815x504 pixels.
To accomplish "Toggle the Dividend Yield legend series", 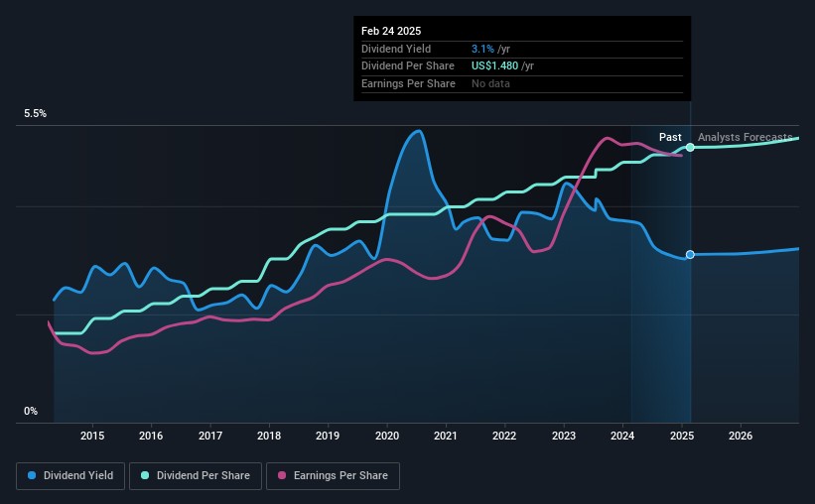I will 69,475.
